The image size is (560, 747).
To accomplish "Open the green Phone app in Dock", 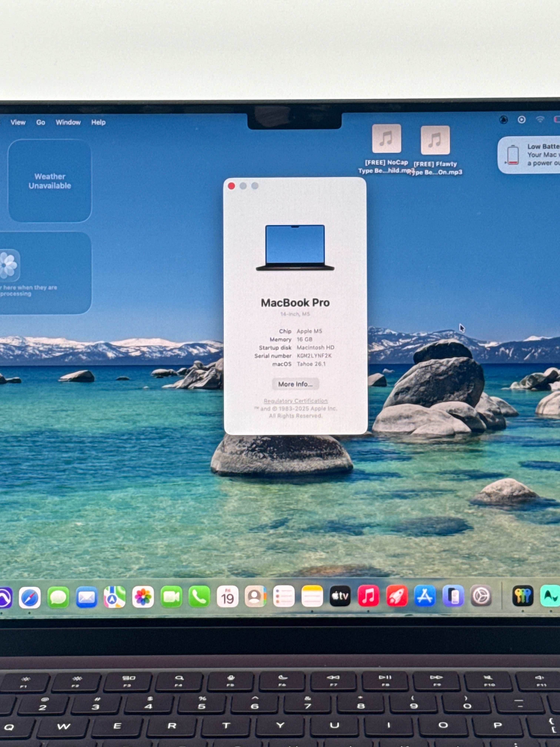I will [199, 597].
